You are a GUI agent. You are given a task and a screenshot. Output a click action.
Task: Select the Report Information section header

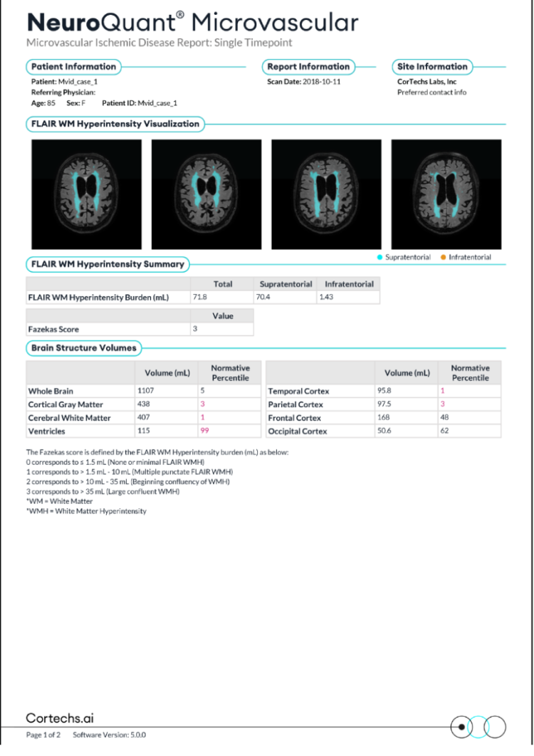coord(308,66)
